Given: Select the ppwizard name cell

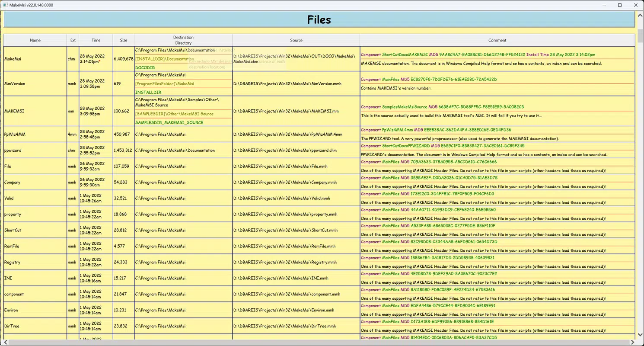Looking at the screenshot, I should pos(35,150).
